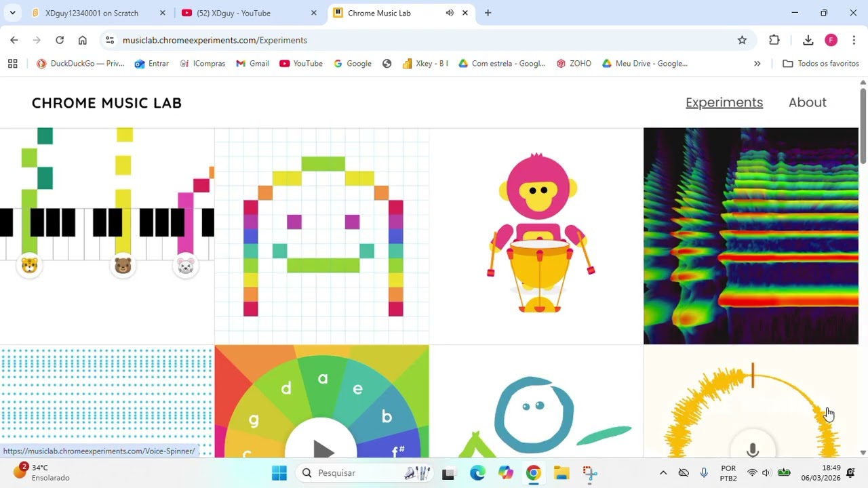This screenshot has width=868, height=488.
Task: Show hidden system tray icons
Action: pos(663,473)
